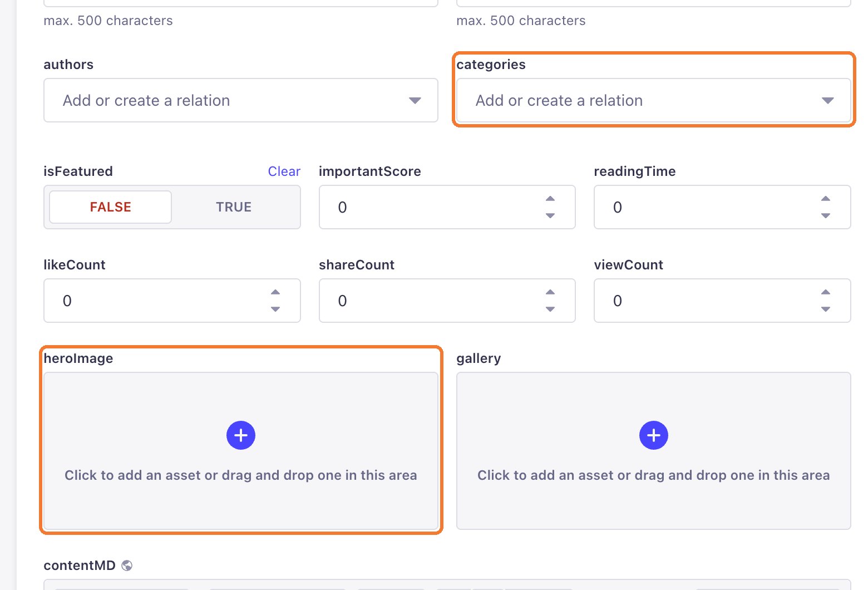Add asset with gallery plus icon
The image size is (868, 590).
point(654,435)
